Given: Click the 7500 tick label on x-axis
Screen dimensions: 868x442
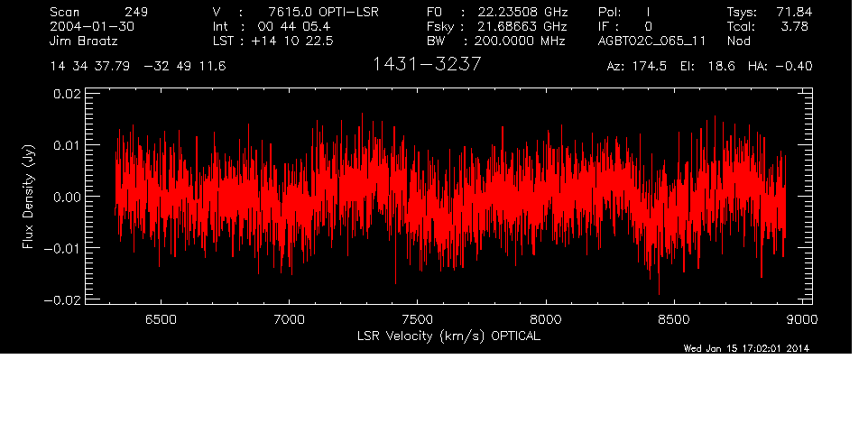Looking at the screenshot, I should [x=417, y=319].
